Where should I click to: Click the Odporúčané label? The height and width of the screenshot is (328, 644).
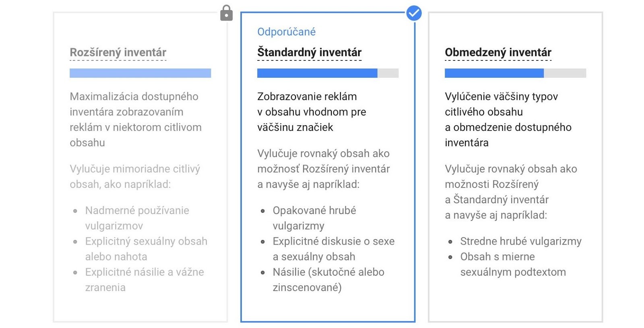[287, 32]
